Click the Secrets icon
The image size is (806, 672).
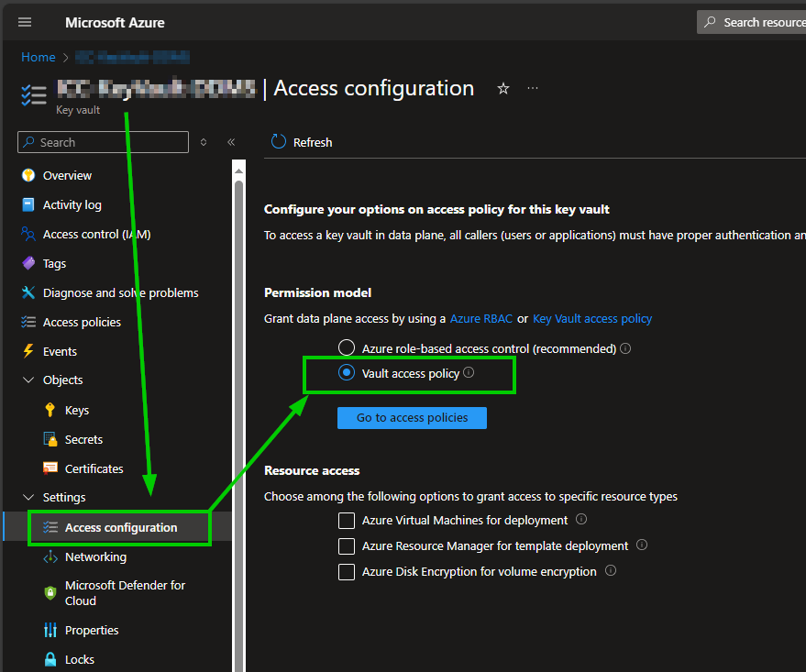click(x=50, y=439)
